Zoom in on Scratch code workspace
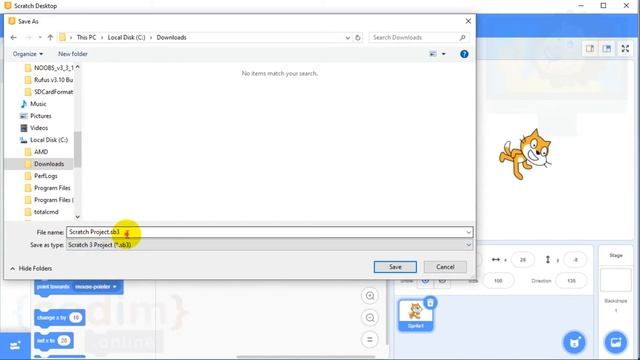 click(370, 296)
